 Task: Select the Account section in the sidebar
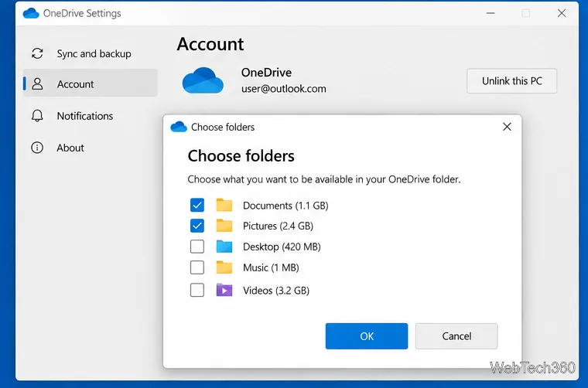tap(91, 83)
